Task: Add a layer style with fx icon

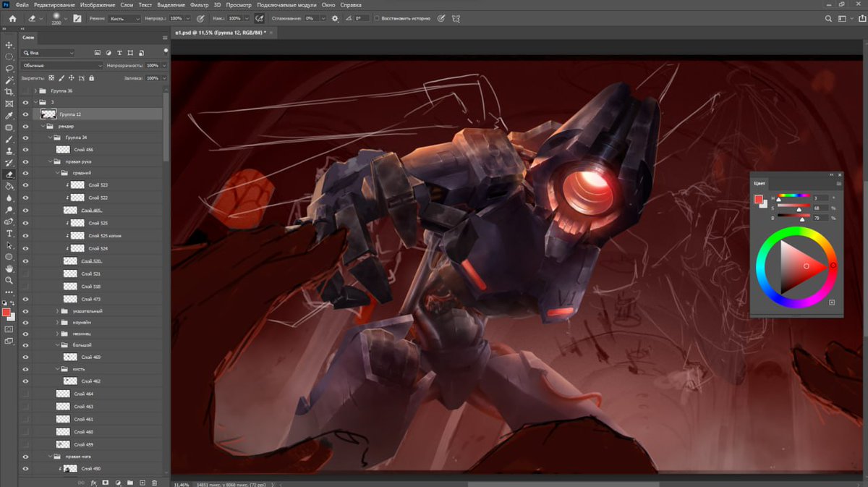Action: pyautogui.click(x=93, y=482)
